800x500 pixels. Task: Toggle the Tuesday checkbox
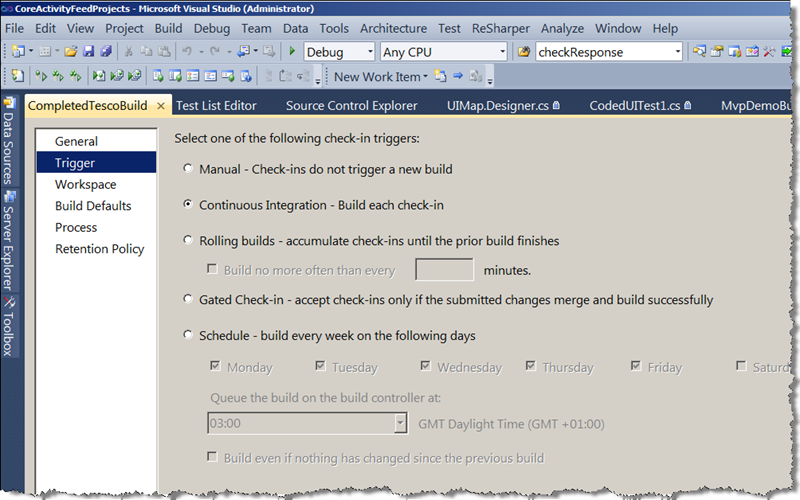point(320,366)
